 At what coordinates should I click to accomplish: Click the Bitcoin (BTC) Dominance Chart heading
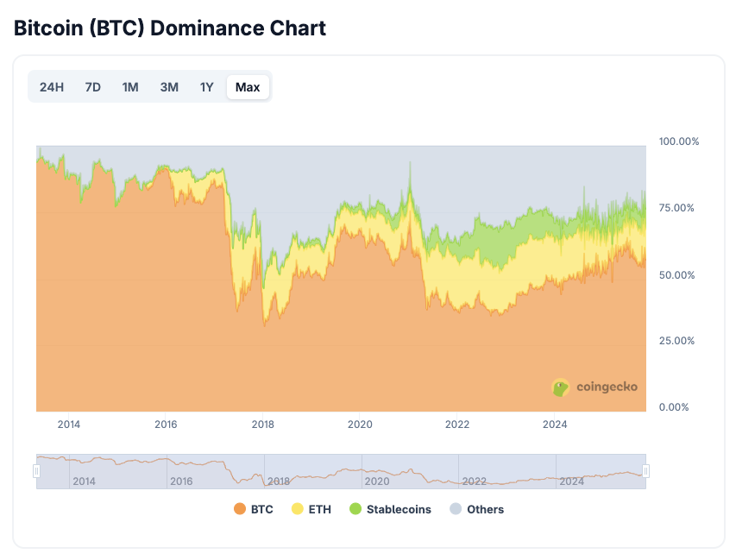(x=170, y=28)
